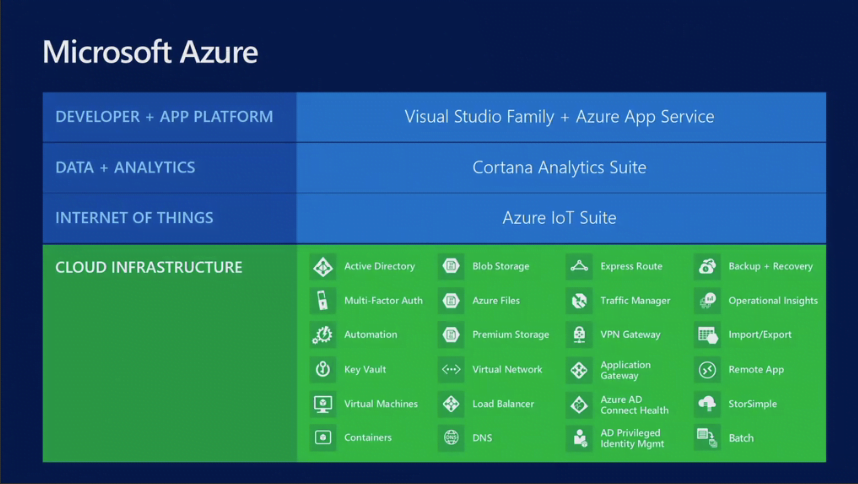Select the 'Azure IoT Suite' text
The height and width of the screenshot is (484, 858).
(559, 218)
